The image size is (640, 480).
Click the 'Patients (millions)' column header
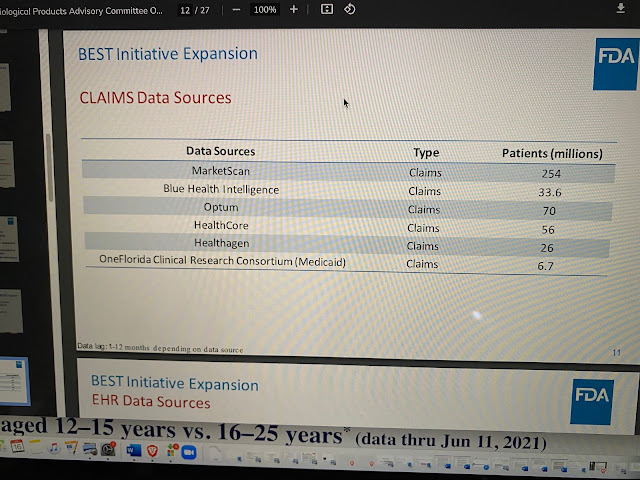[552, 153]
